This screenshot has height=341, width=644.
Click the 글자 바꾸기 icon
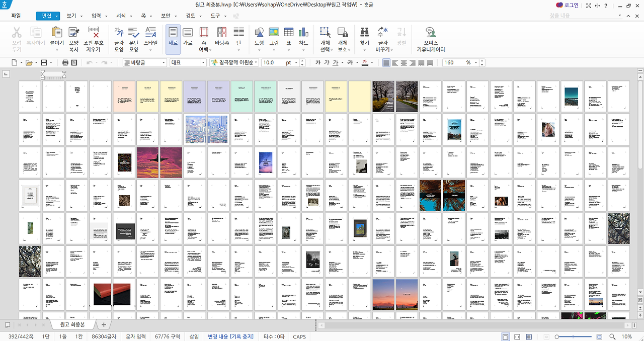click(x=383, y=33)
